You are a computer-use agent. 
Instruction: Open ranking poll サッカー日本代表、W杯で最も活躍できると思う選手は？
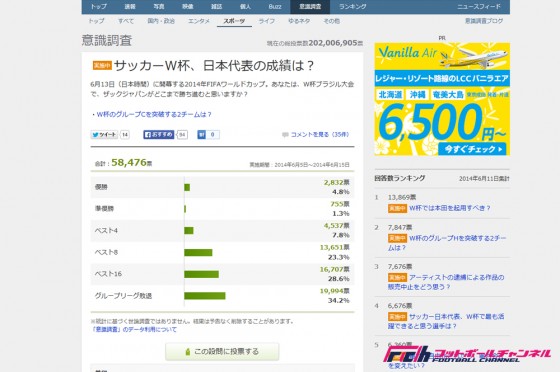[446, 321]
